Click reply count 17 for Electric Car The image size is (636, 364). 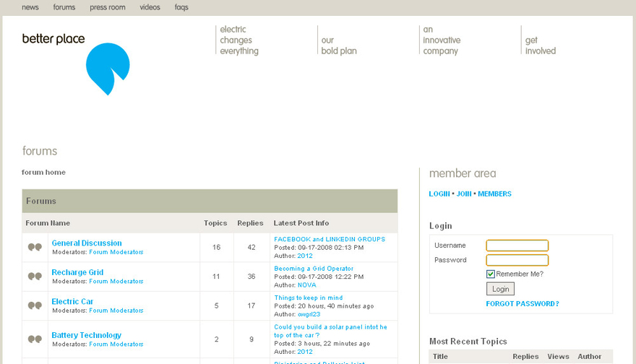252,305
